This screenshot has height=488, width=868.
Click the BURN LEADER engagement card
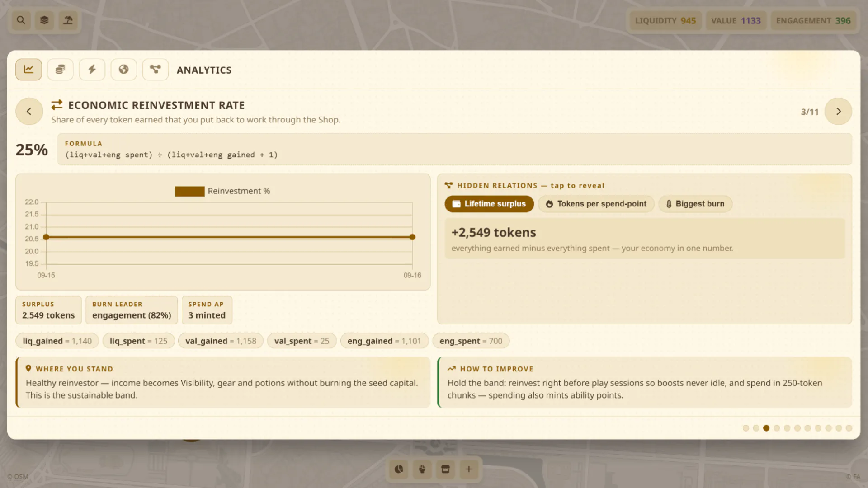pos(132,310)
